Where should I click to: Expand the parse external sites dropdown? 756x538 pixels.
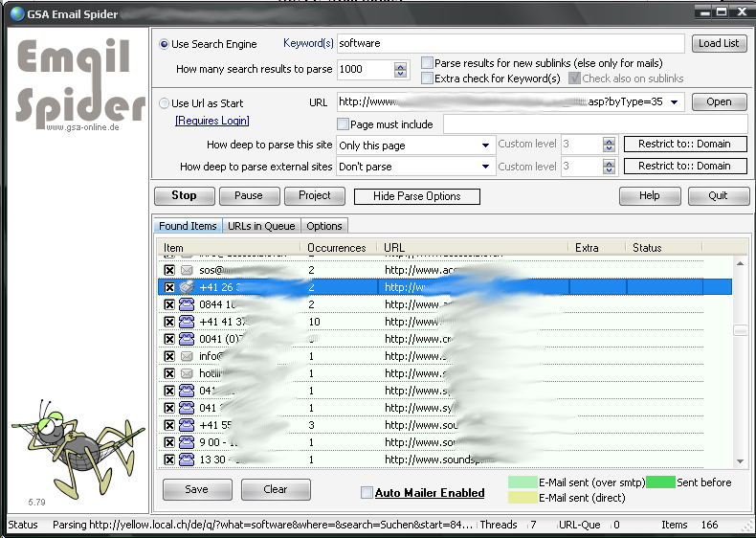(x=486, y=167)
